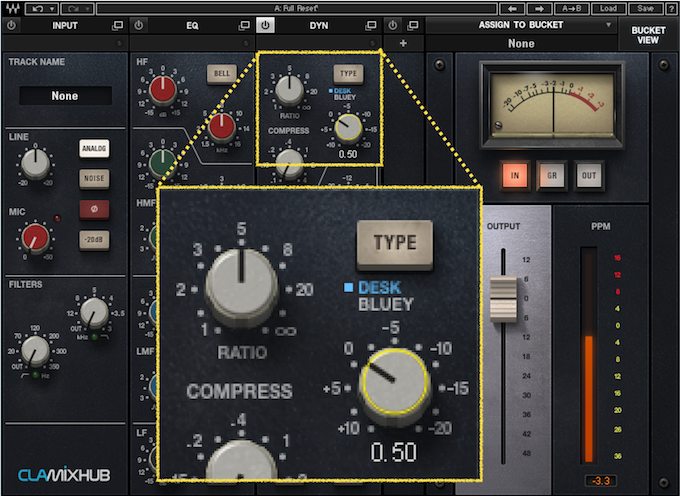The image size is (680, 496).
Task: Expand the DYN module view icon
Action: click(371, 26)
